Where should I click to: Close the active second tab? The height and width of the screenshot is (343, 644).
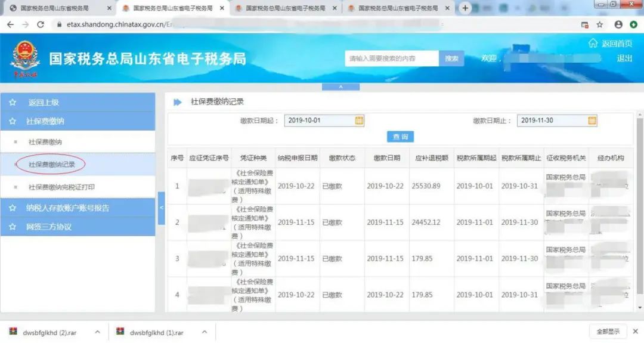pyautogui.click(x=222, y=8)
